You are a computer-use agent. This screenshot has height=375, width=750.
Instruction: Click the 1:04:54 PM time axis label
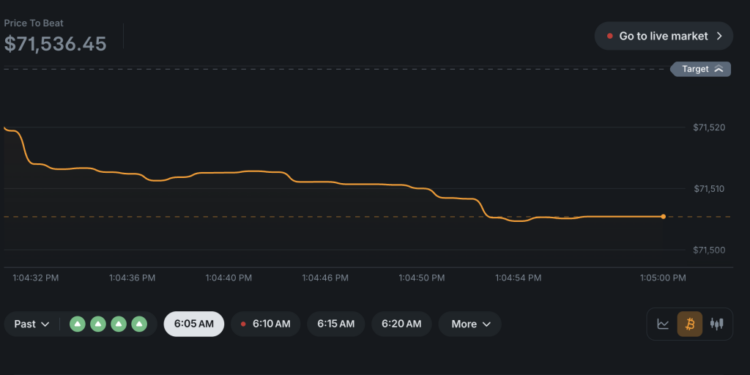518,278
